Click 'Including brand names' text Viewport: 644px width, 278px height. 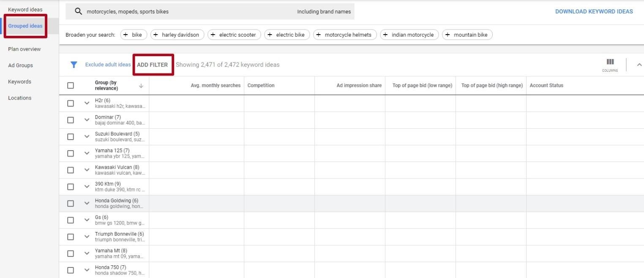coord(324,11)
